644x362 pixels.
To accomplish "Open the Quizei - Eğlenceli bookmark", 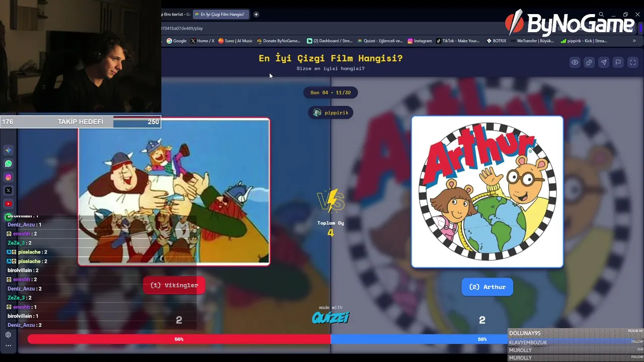I will (380, 41).
